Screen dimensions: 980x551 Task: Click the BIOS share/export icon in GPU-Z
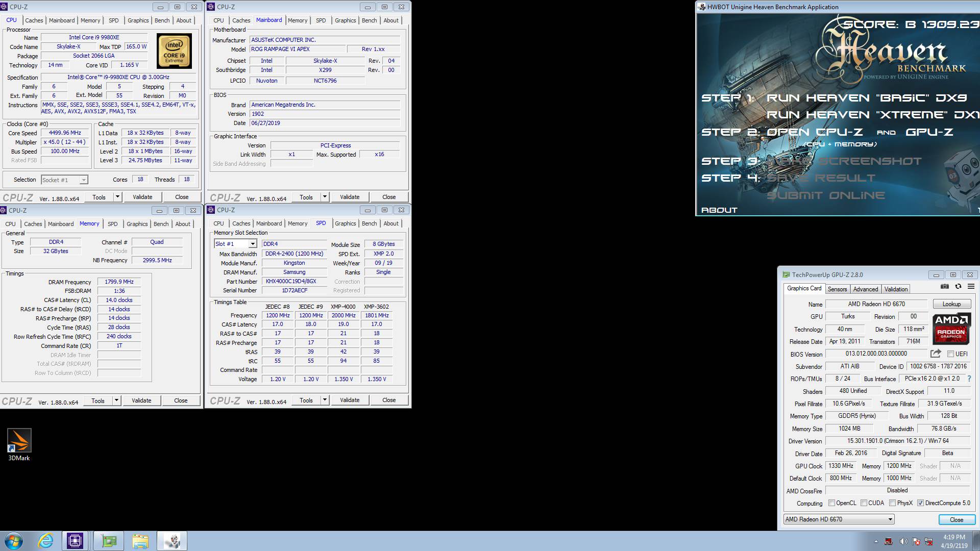(936, 354)
